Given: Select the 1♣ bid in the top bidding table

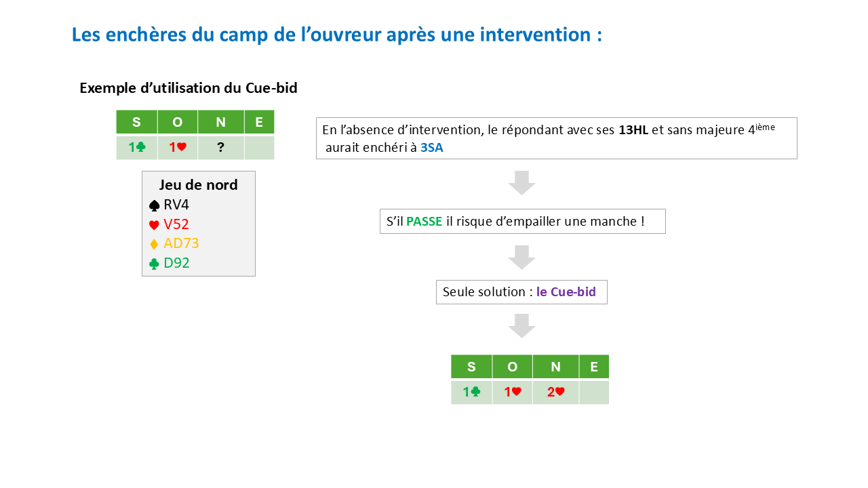Looking at the screenshot, I should (136, 147).
